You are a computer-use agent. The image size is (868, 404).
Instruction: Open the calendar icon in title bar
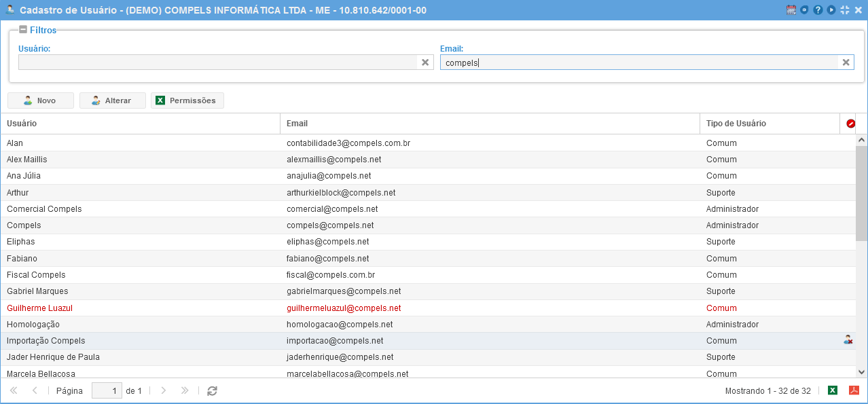[791, 10]
